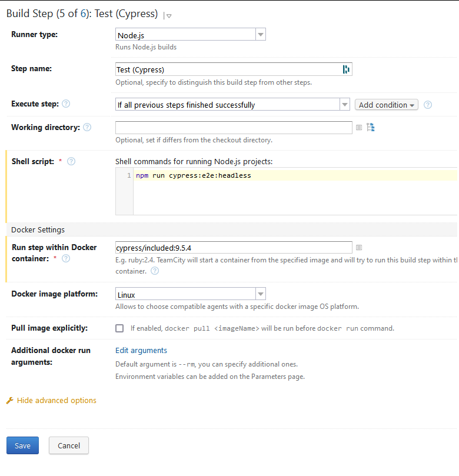Open the Docker image platform dropdown
459x476 pixels.
tap(260, 293)
